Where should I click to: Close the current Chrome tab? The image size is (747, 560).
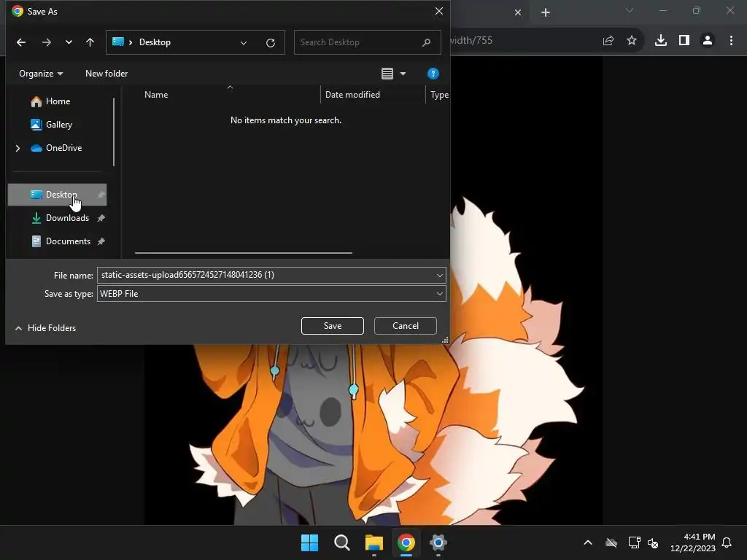(518, 12)
